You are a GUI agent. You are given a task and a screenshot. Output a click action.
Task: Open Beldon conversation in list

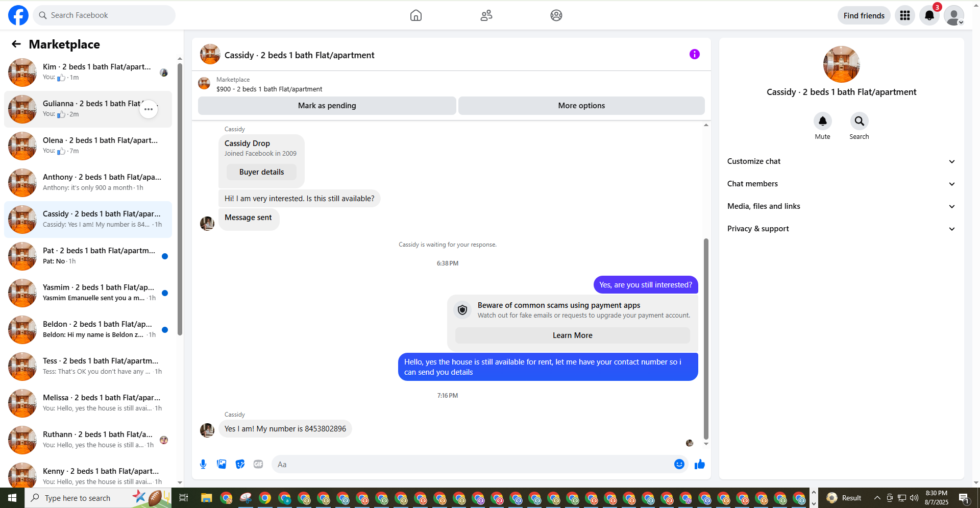[88, 330]
